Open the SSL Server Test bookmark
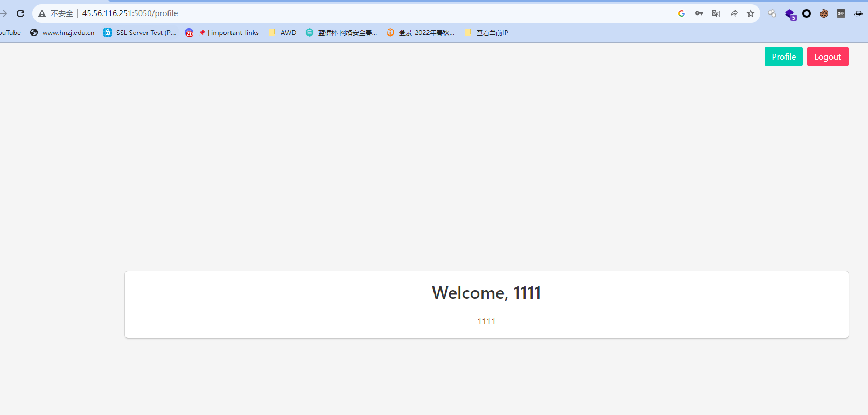This screenshot has height=415, width=868. click(x=140, y=33)
